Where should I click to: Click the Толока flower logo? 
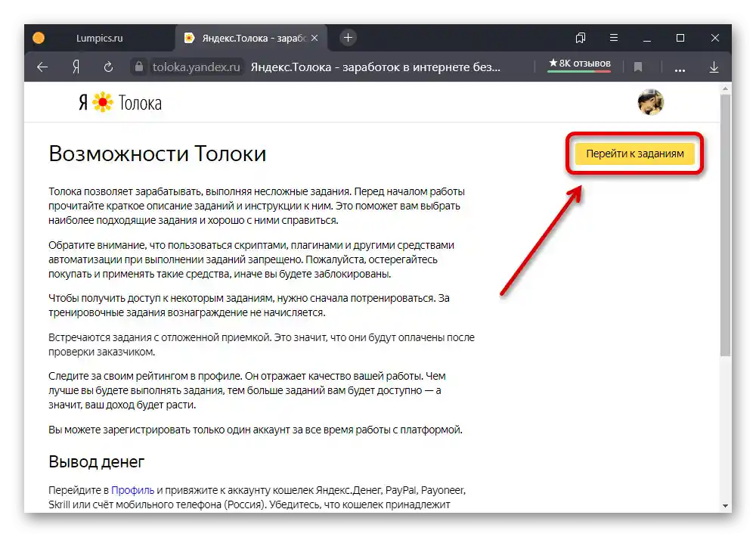point(103,102)
